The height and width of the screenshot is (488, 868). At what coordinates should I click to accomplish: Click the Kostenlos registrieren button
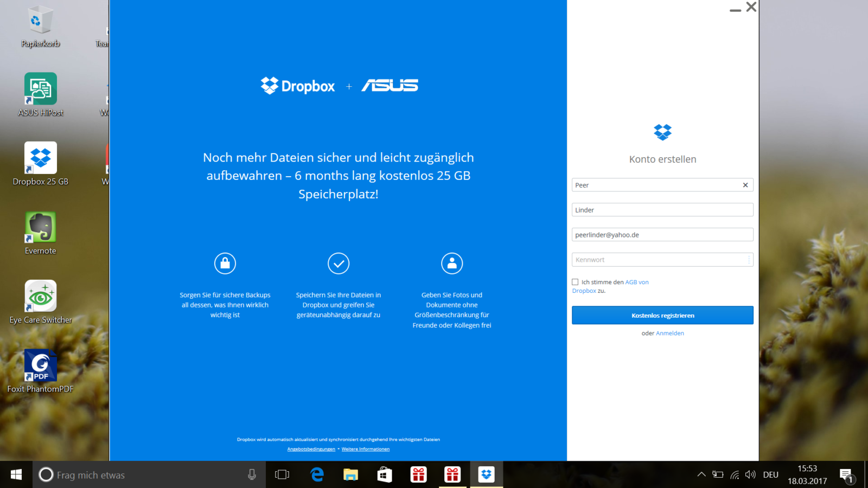tap(662, 316)
